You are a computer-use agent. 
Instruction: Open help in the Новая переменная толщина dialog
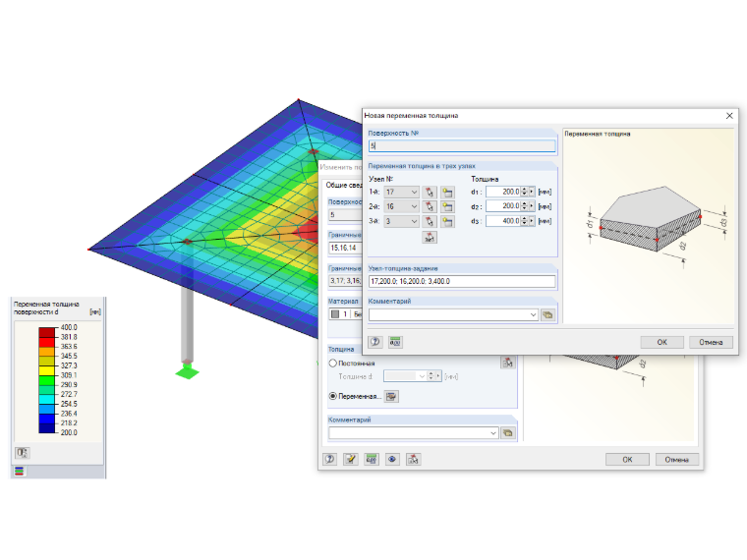click(x=375, y=342)
